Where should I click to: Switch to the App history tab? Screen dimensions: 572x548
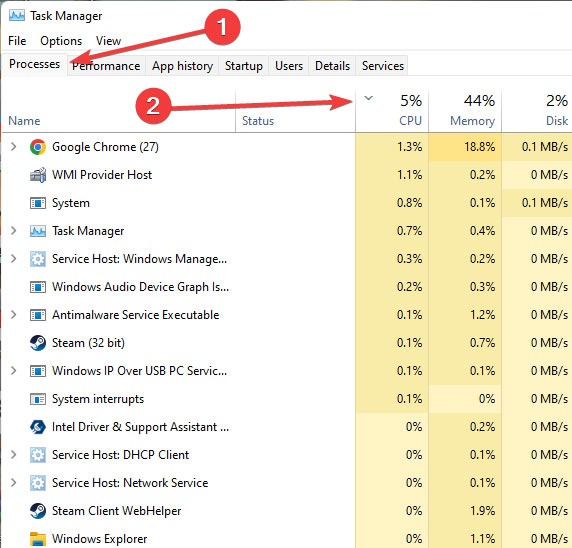coord(182,66)
